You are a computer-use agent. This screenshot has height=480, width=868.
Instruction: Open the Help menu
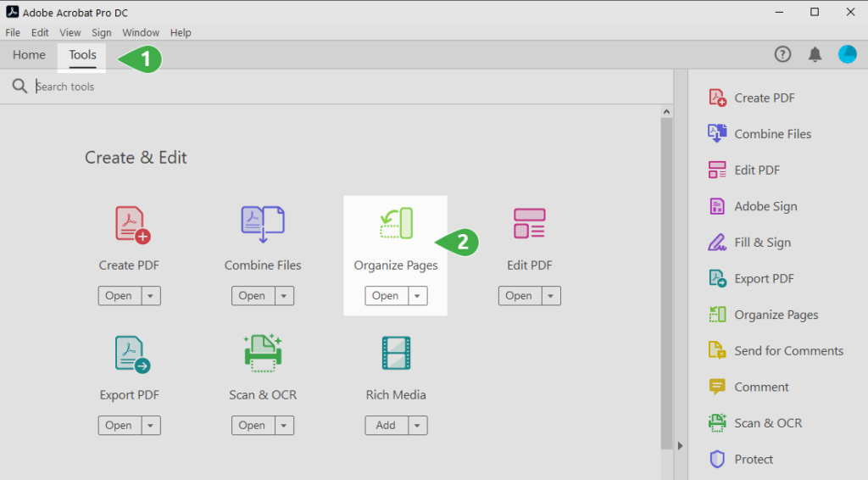[181, 33]
